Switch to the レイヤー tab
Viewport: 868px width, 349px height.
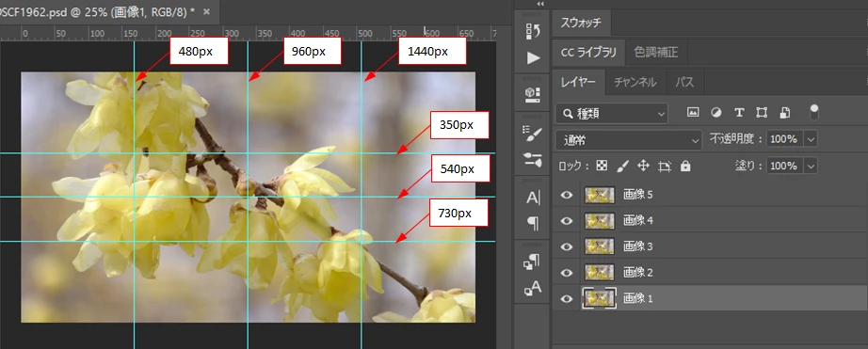click(578, 83)
